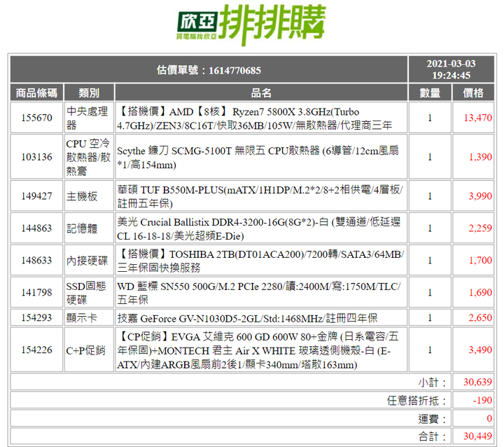Click the price 2,259
Screen dimensions: 504x447
[x=480, y=228]
